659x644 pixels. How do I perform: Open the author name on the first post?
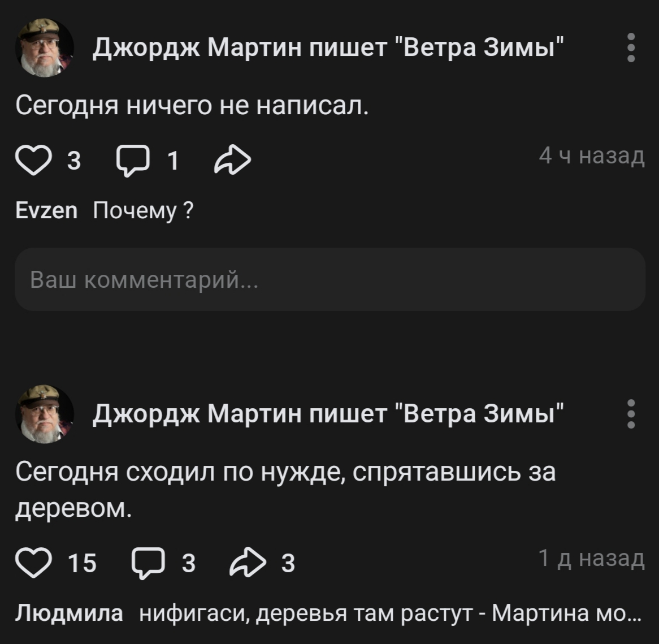tap(328, 47)
